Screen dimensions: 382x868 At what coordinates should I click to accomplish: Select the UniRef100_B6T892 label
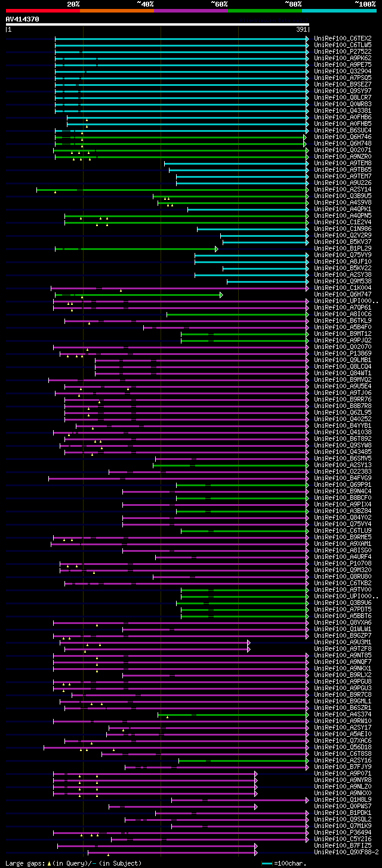point(343,438)
